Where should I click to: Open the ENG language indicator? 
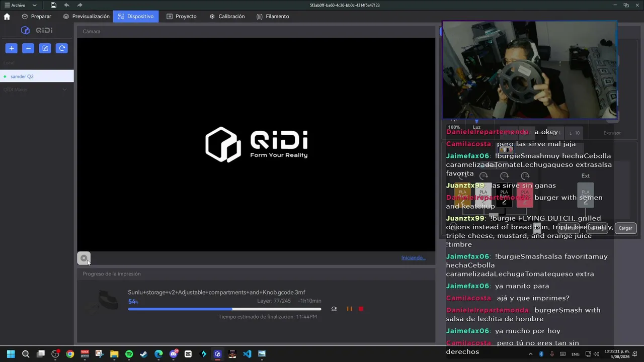[x=575, y=354]
